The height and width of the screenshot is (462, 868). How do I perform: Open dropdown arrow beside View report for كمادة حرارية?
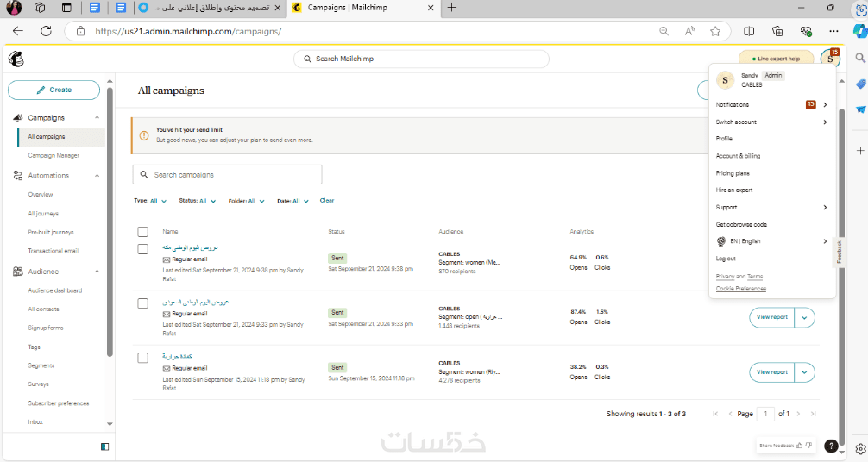tap(804, 372)
